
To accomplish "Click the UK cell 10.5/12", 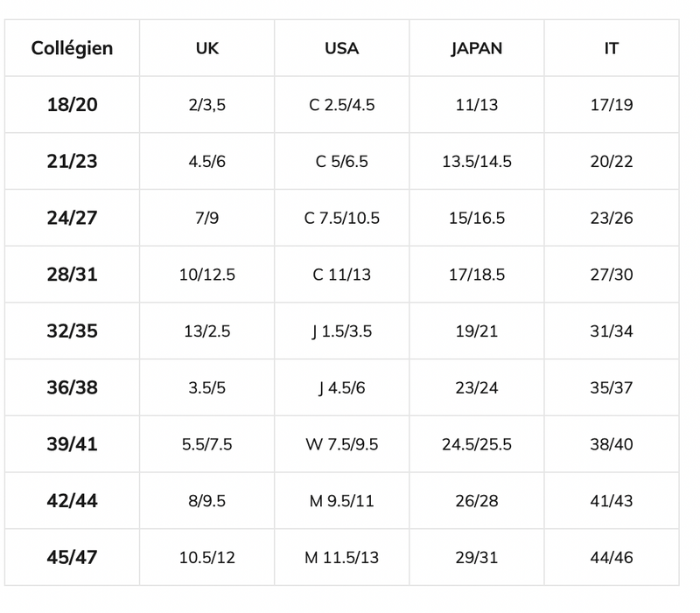I will click(207, 558).
